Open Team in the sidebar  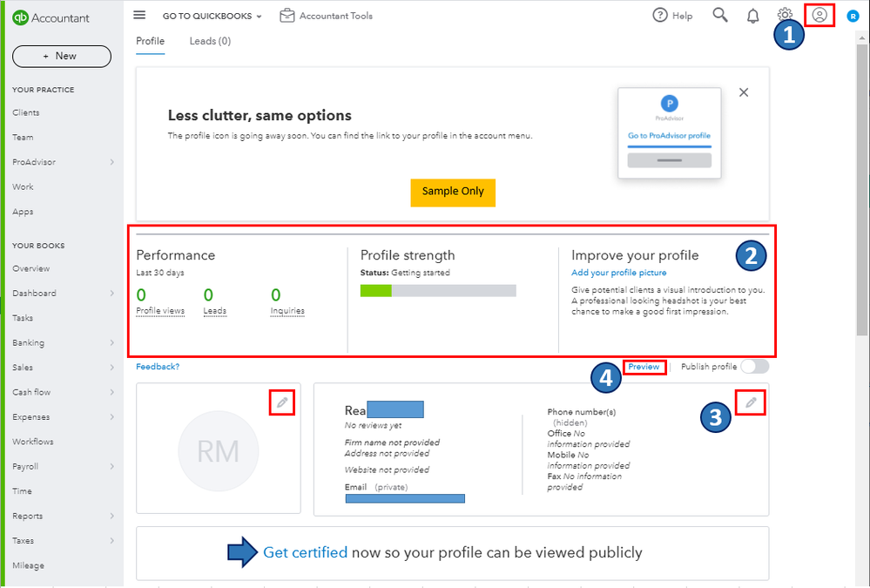[x=23, y=137]
